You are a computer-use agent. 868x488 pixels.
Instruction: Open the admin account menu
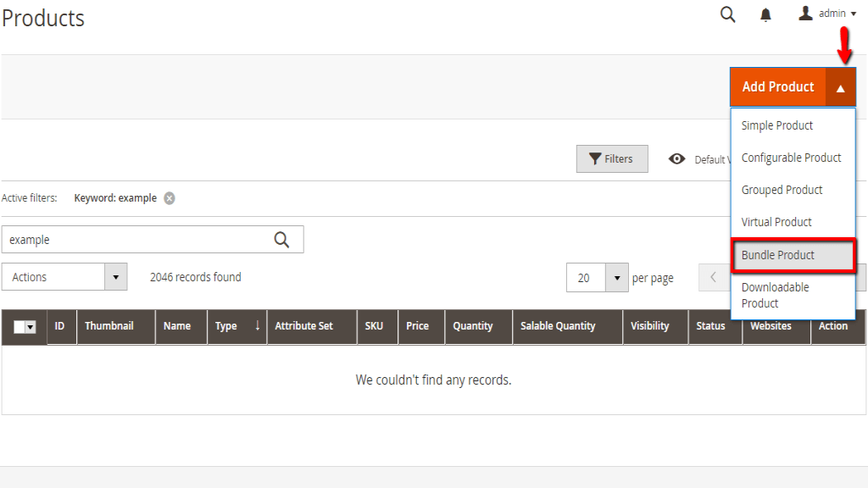click(827, 14)
